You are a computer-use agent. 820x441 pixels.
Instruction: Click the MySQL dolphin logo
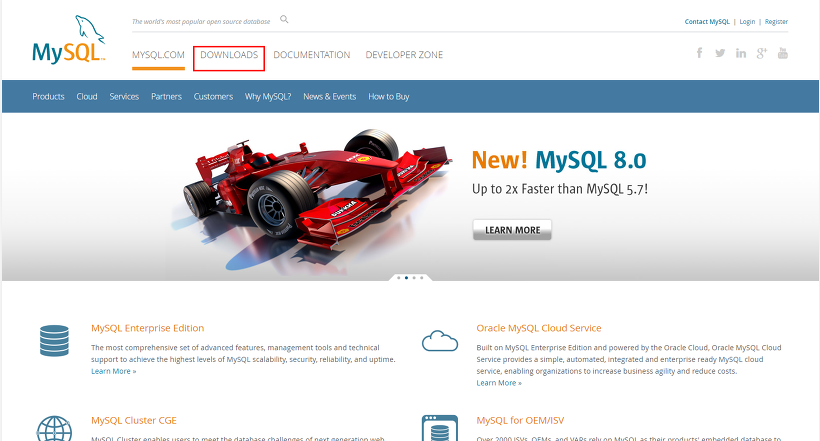point(69,40)
